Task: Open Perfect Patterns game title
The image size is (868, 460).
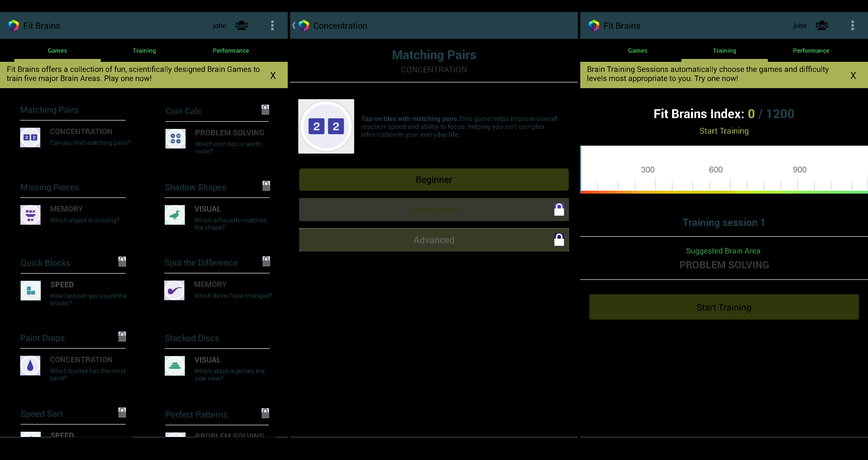Action: [x=196, y=414]
